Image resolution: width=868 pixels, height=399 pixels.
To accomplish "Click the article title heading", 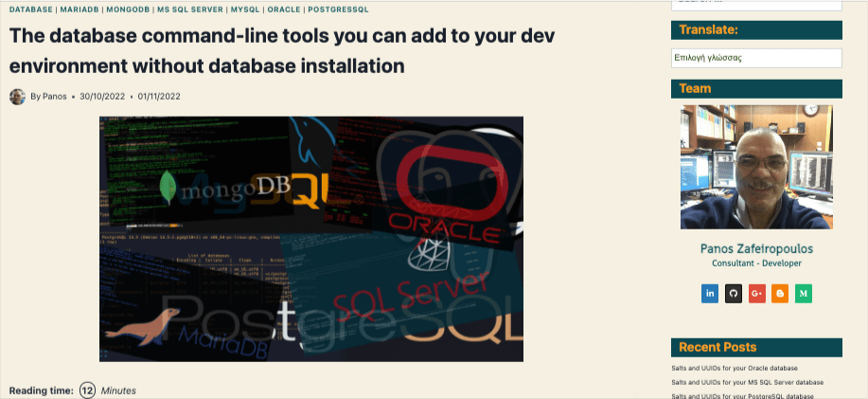I will [x=282, y=51].
